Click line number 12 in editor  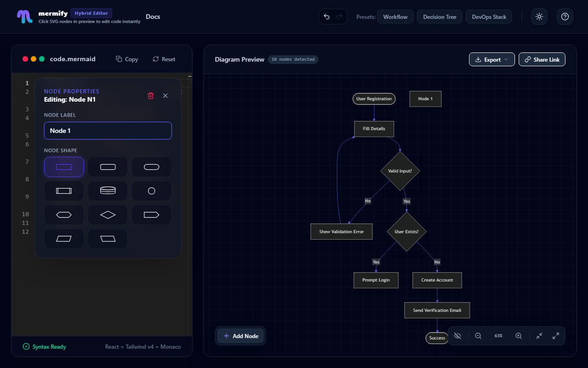coord(25,231)
